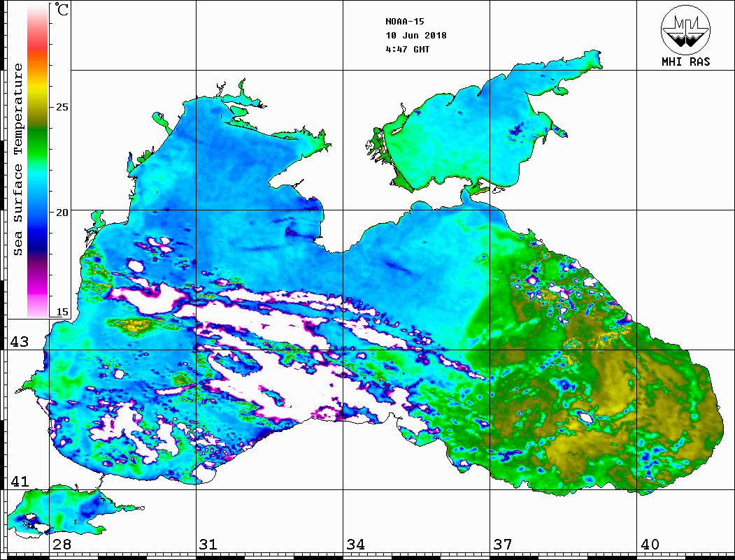This screenshot has height=560, width=735.
Task: Click longitude label '37'
Action: 503,545
